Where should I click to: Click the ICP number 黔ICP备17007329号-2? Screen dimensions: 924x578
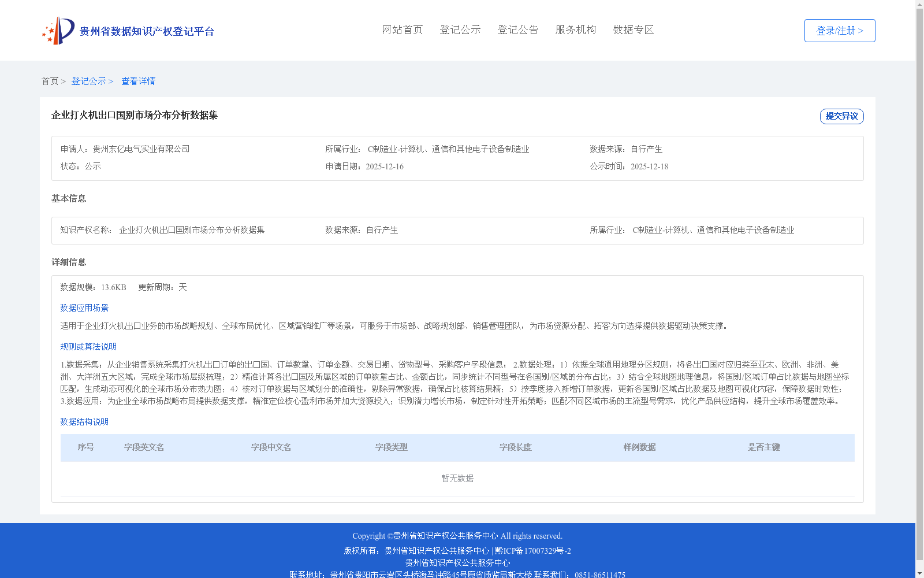click(x=533, y=551)
